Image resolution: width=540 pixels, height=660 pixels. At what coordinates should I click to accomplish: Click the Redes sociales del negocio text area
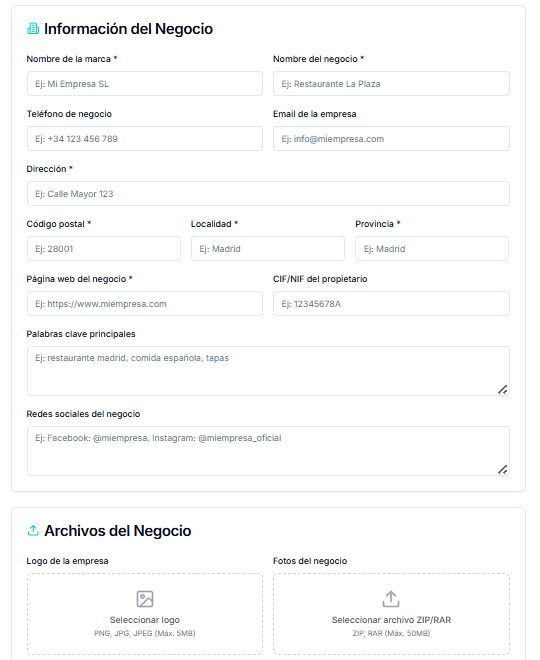[268, 451]
